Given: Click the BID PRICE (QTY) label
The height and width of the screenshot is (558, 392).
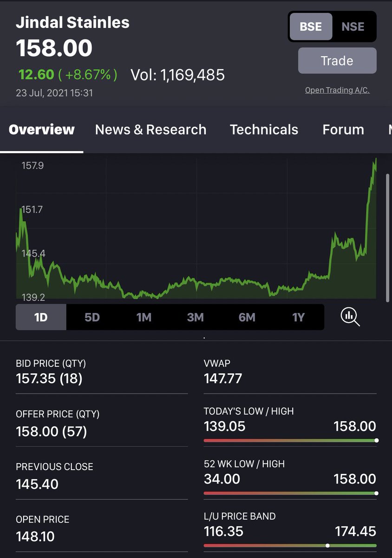Looking at the screenshot, I should tap(51, 363).
